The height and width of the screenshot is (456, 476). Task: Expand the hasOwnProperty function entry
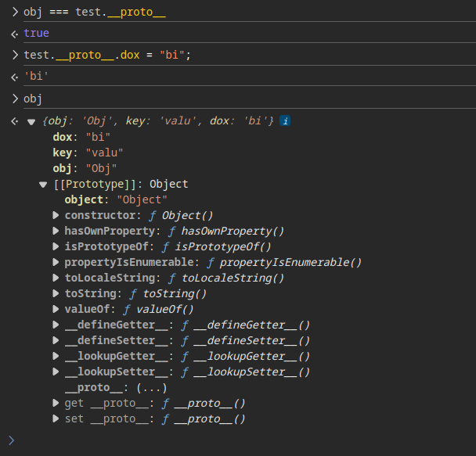[x=56, y=231]
